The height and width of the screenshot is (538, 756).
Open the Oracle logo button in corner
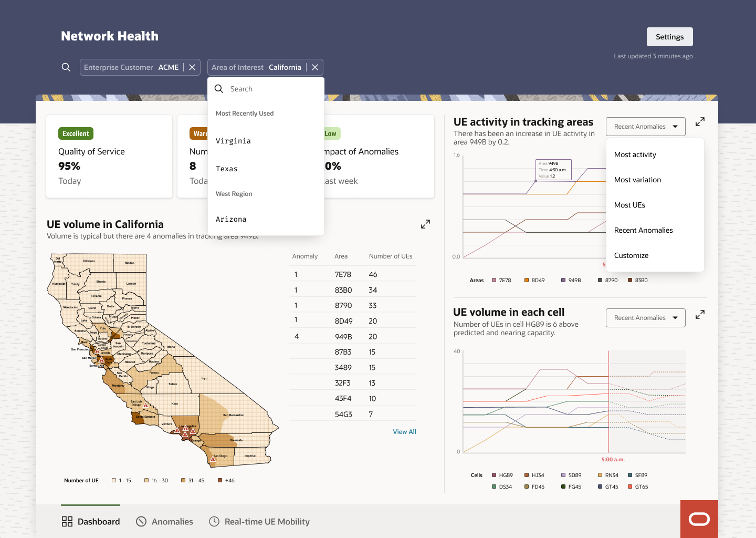[699, 519]
